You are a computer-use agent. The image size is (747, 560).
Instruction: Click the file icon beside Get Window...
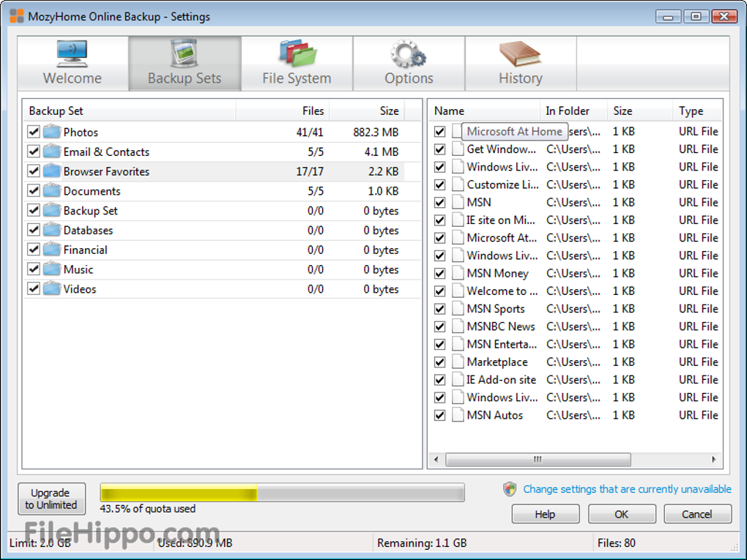pos(458,149)
